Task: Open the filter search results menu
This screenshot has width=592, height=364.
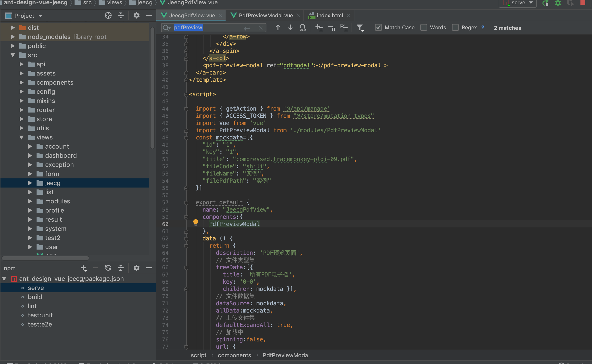Action: [x=360, y=27]
